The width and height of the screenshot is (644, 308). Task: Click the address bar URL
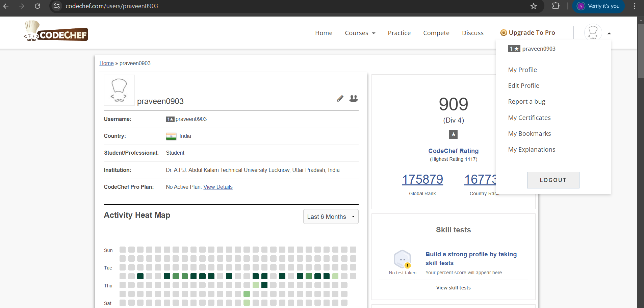click(x=112, y=6)
